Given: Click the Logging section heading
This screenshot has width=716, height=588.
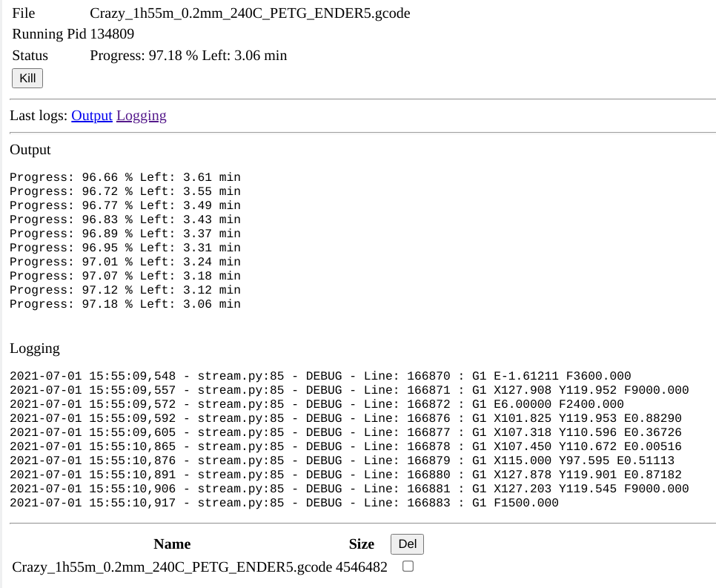Looking at the screenshot, I should point(33,348).
